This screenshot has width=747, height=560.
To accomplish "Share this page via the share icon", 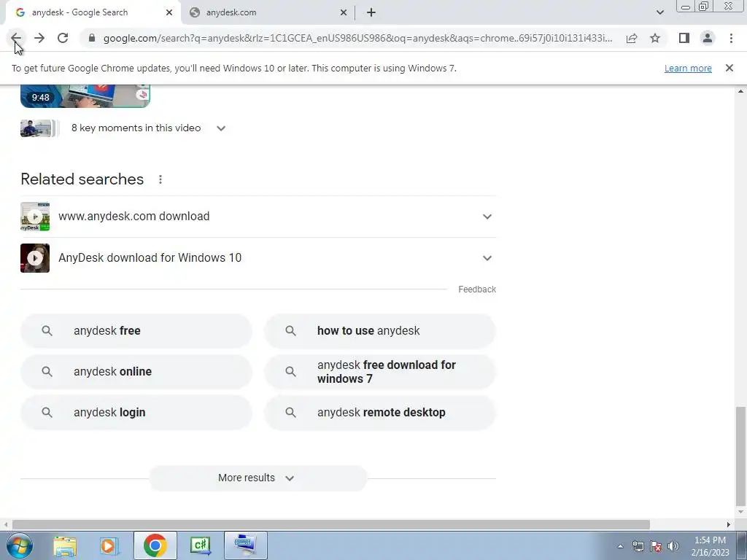I will (x=632, y=38).
